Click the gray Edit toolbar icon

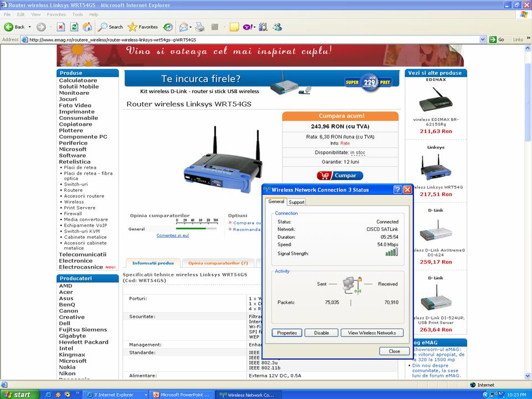215,27
